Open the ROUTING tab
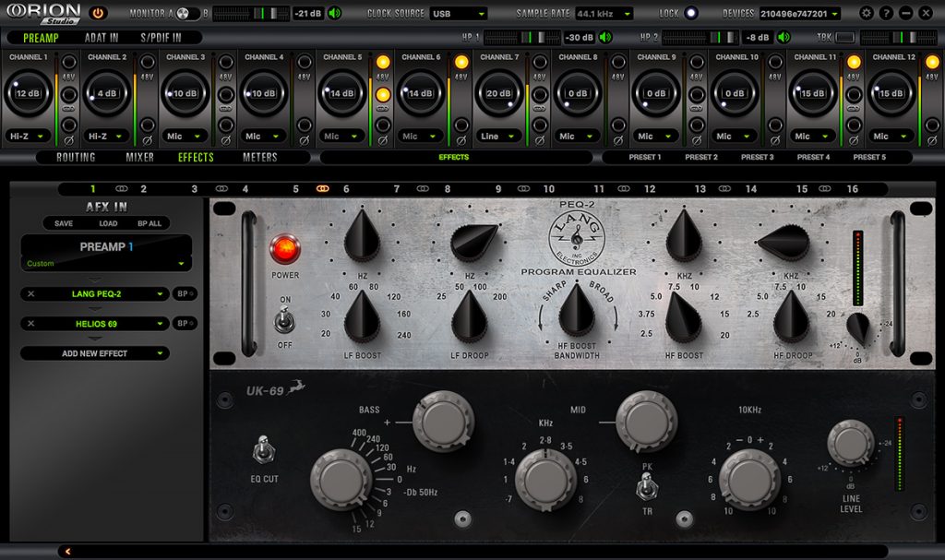 pyautogui.click(x=76, y=158)
